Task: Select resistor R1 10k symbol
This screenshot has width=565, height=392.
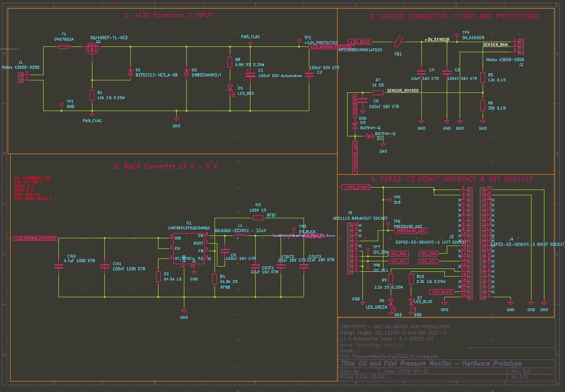Action: [92, 95]
